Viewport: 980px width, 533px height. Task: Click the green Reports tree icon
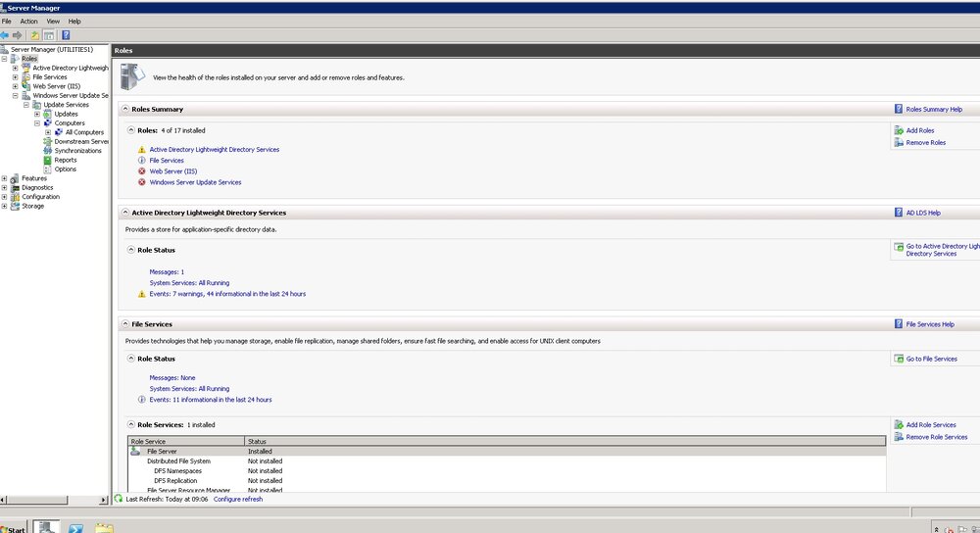tap(47, 160)
